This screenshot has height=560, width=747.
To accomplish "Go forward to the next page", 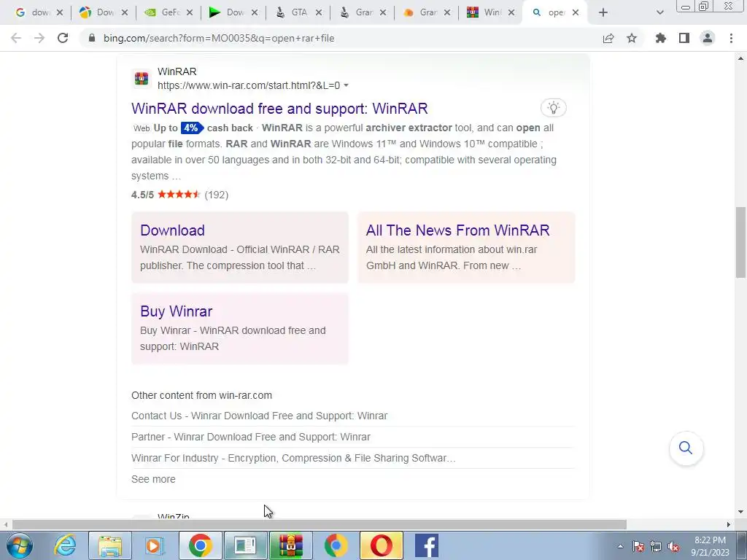I will click(x=39, y=38).
